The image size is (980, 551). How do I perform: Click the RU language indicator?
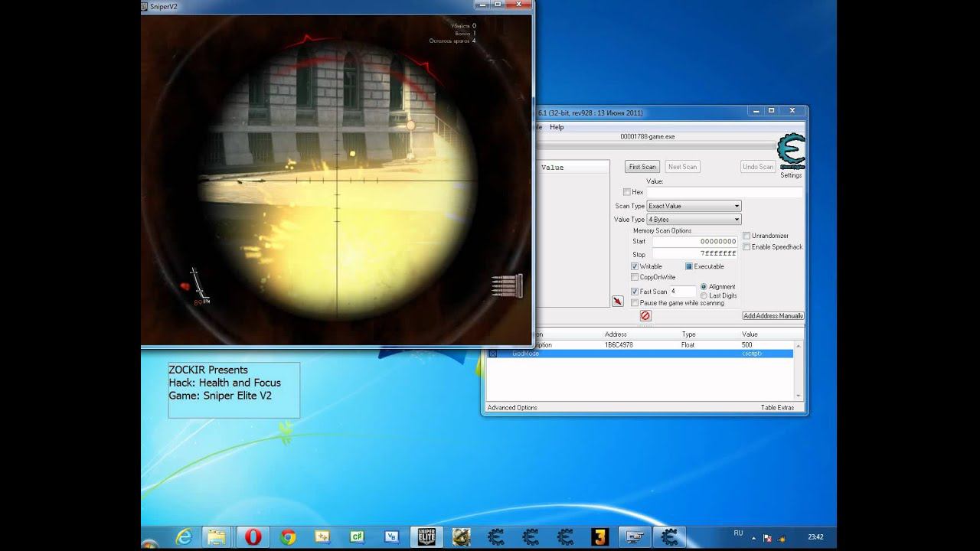(738, 533)
